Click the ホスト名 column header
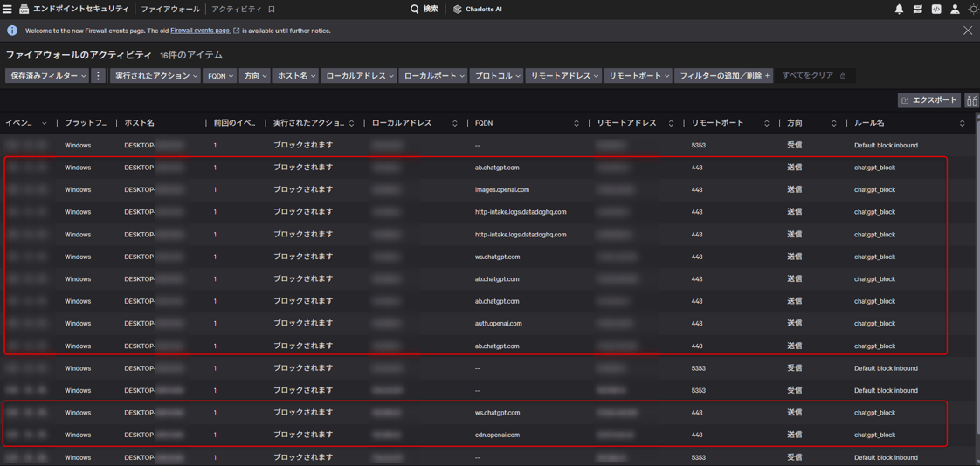Viewport: 980px width, 466px height. [139, 123]
